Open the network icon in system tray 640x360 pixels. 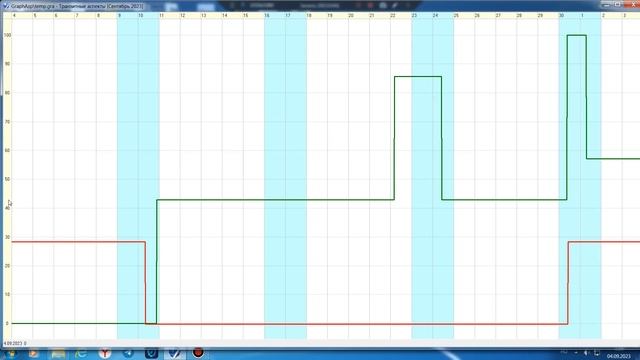tap(597, 353)
